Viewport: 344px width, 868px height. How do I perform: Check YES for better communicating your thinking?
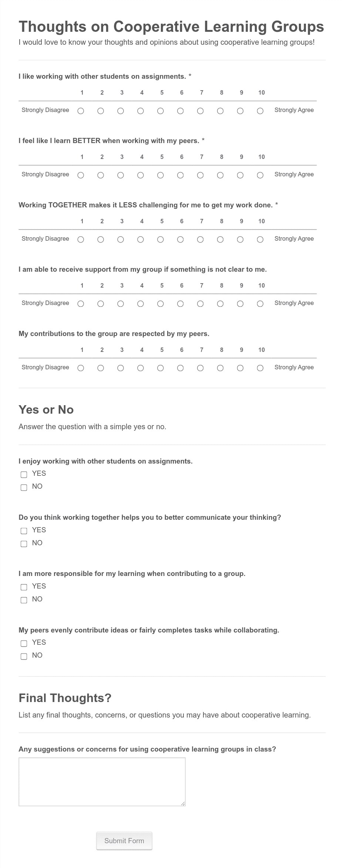click(x=24, y=530)
